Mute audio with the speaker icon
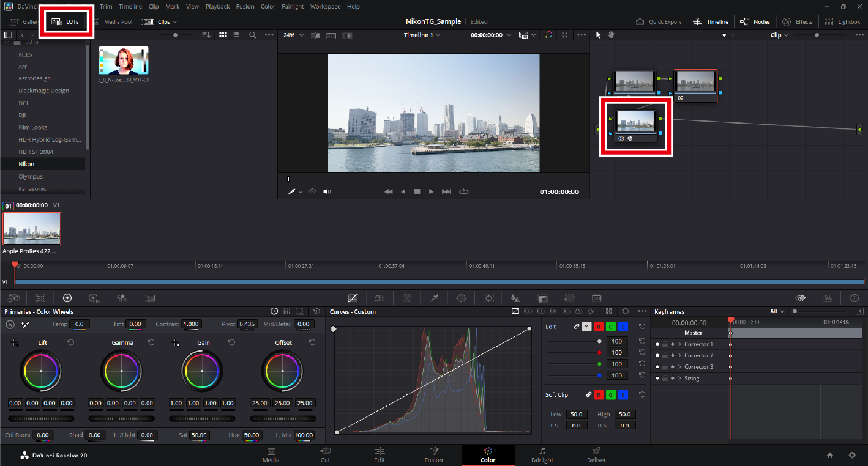This screenshot has width=868, height=466. (327, 191)
